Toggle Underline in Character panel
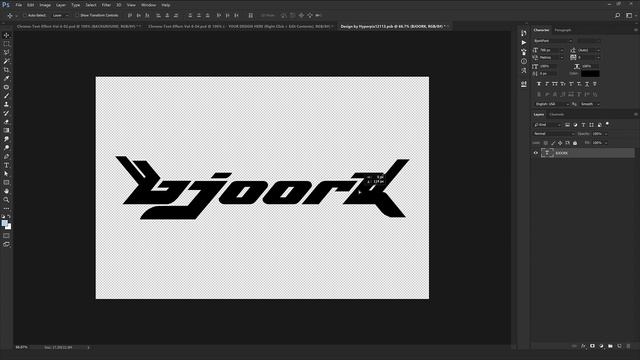640x360 pixels. pos(587,84)
